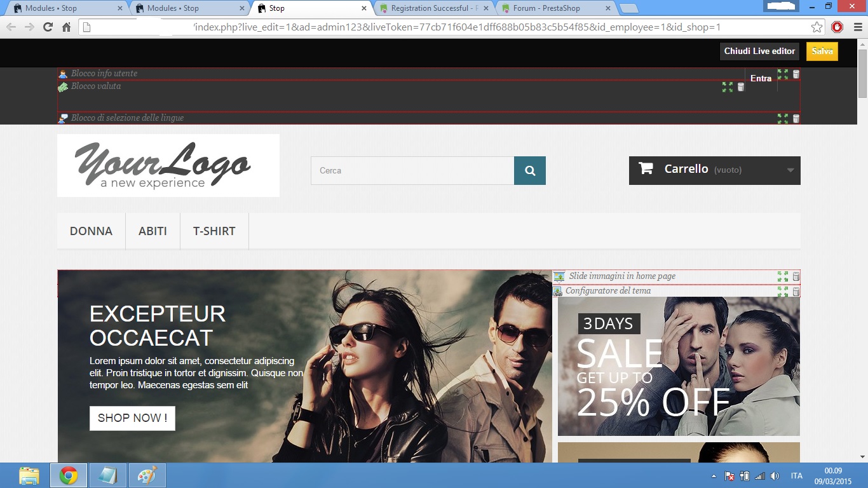This screenshot has height=488, width=868.
Task: Reload the page in Chrome
Action: [48, 27]
